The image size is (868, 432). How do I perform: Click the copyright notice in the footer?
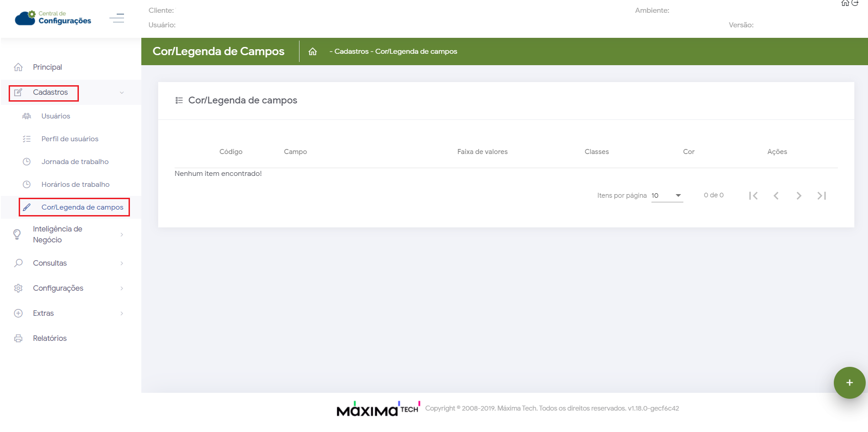pyautogui.click(x=552, y=408)
